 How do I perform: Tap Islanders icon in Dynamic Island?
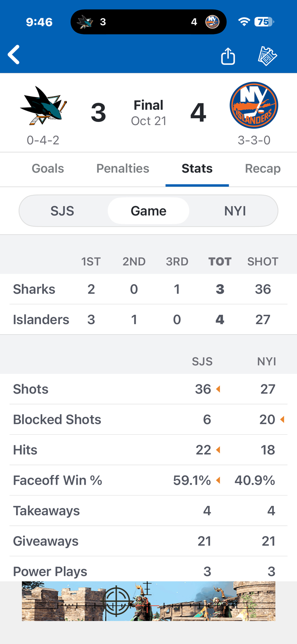(x=212, y=22)
